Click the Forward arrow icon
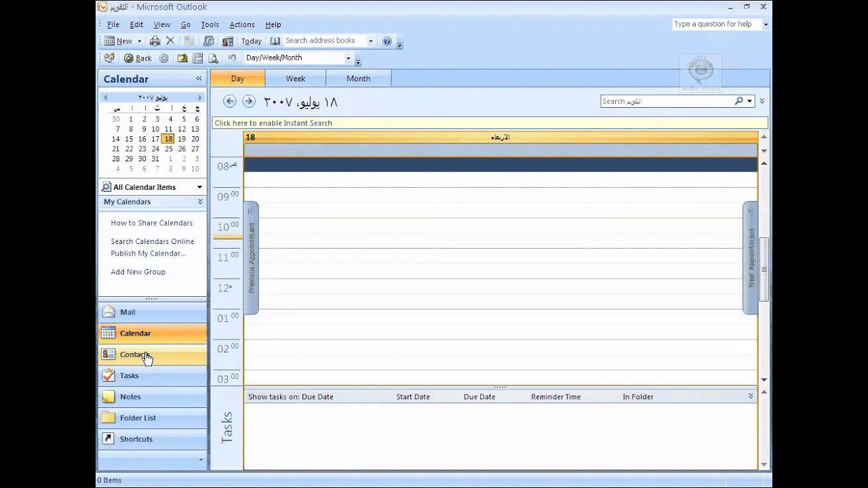Screen dimensions: 868x488 pos(163,58)
